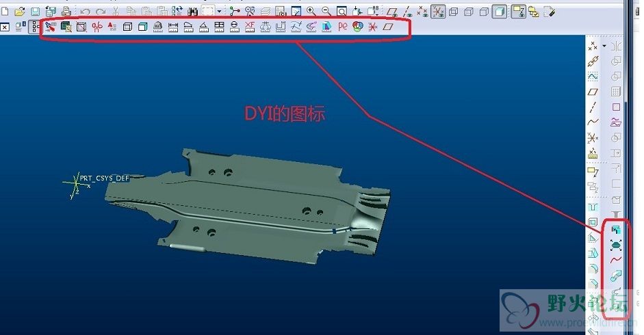Toggle datum points display
Viewport: 644px width, 335px height.
pos(423,12)
